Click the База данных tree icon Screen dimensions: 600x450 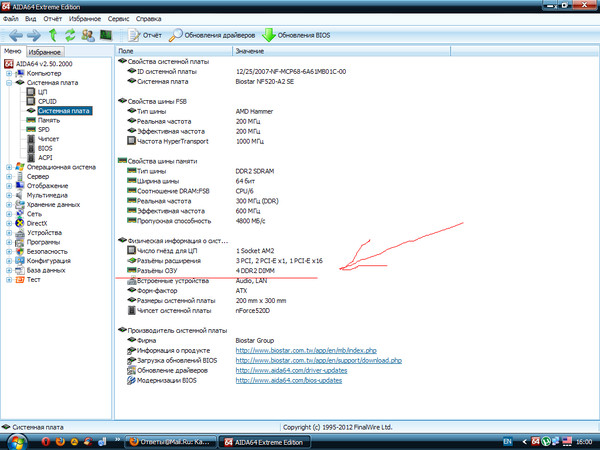click(20, 270)
